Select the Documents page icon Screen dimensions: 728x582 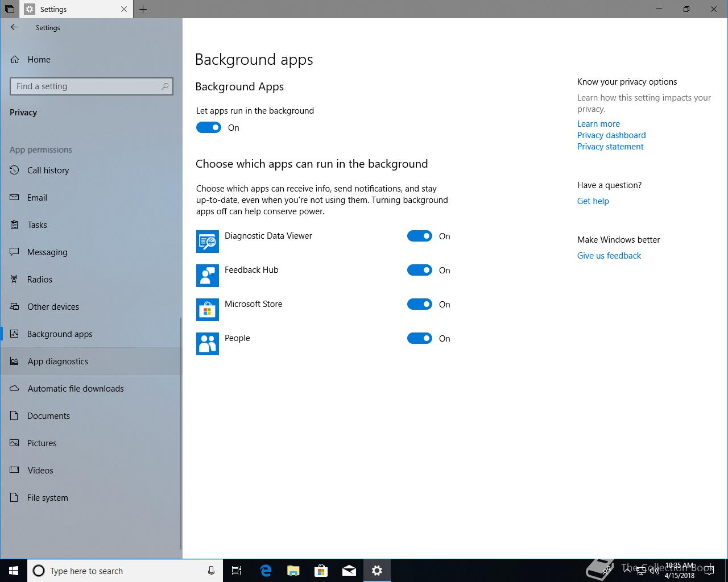click(x=15, y=415)
